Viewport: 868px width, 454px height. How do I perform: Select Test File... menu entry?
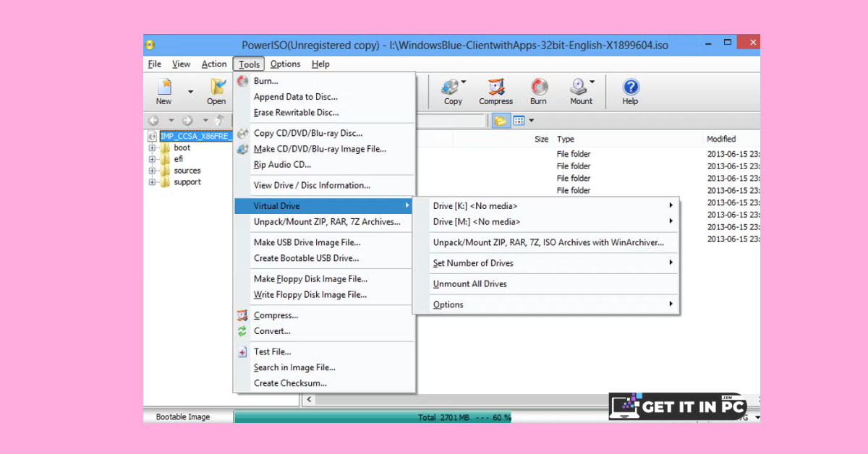coord(324,352)
